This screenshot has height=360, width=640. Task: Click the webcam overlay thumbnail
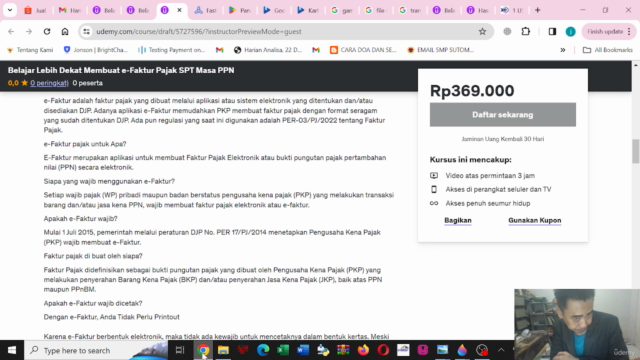click(577, 324)
